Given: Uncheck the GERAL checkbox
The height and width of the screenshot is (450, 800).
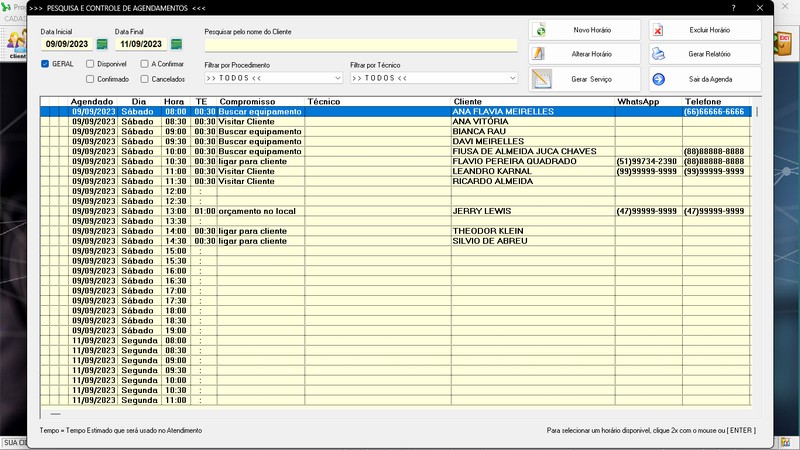Looking at the screenshot, I should click(45, 64).
